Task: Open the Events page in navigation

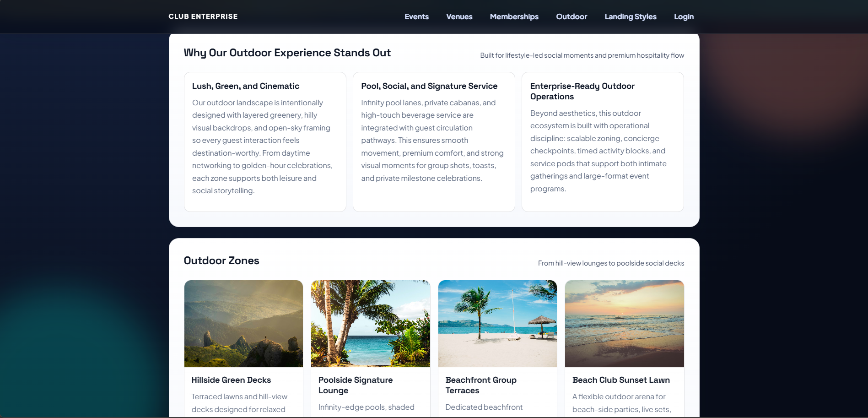Action: 416,16
